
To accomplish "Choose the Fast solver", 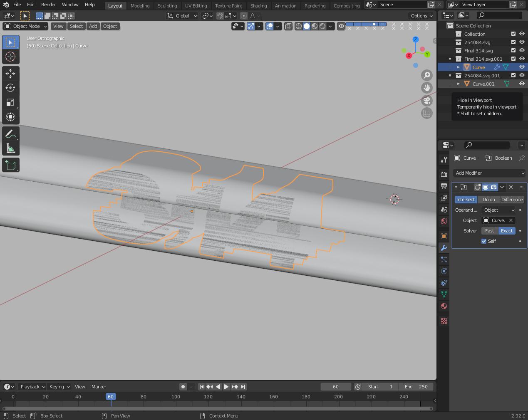I will pos(490,231).
